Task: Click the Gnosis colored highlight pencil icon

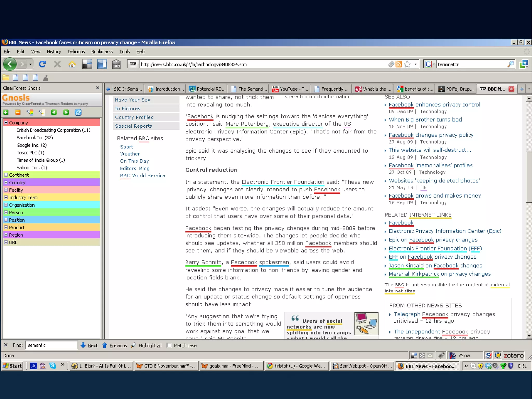Action: click(30, 112)
